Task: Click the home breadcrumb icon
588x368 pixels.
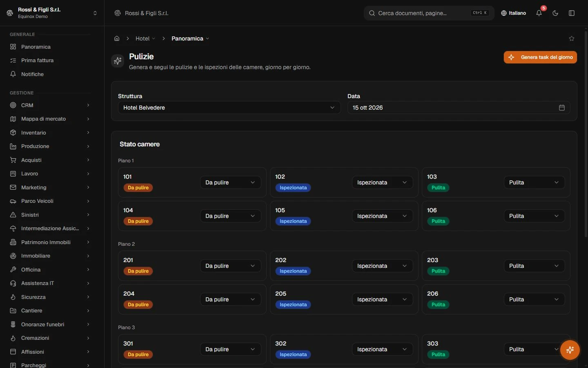Action: (117, 38)
